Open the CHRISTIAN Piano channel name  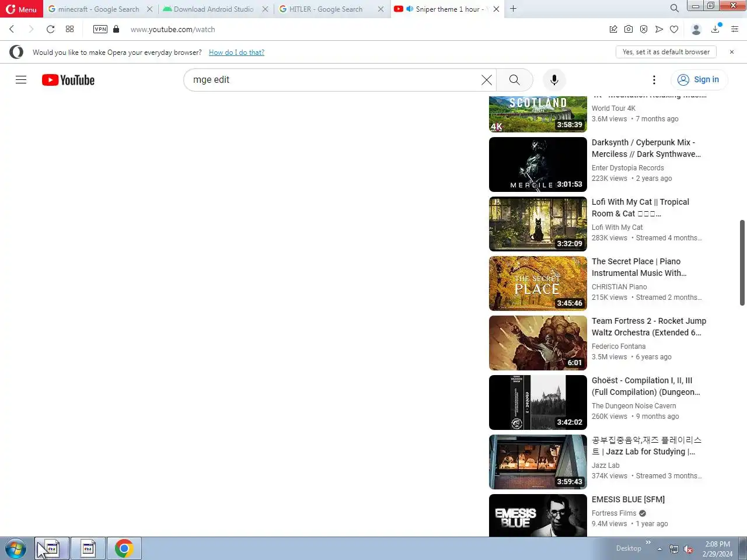619,287
